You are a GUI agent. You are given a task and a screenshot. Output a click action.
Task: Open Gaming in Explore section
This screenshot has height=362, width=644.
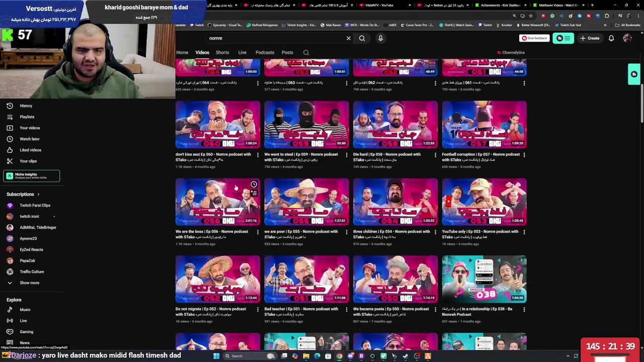point(26,332)
